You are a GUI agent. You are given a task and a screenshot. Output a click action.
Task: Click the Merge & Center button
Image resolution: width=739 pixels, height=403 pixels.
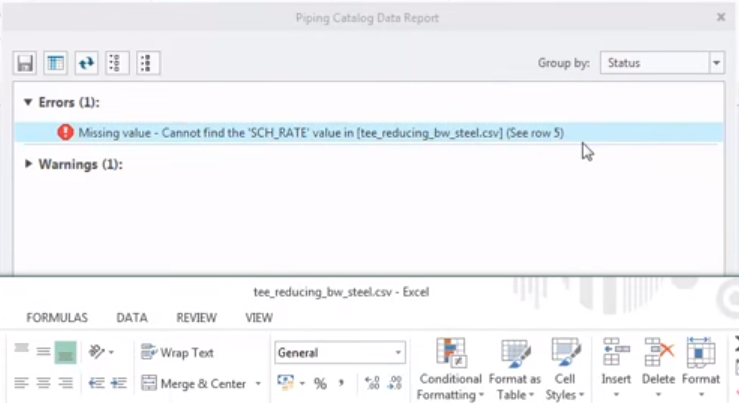(194, 383)
